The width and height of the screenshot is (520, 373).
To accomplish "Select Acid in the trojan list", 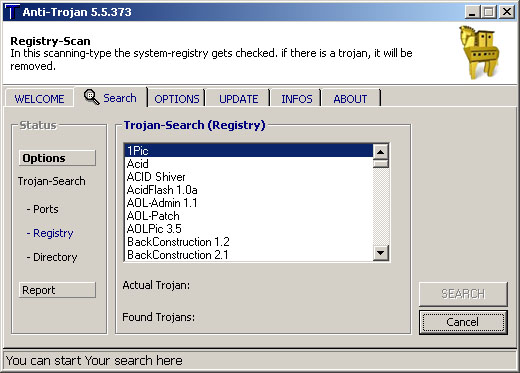I will [248, 164].
